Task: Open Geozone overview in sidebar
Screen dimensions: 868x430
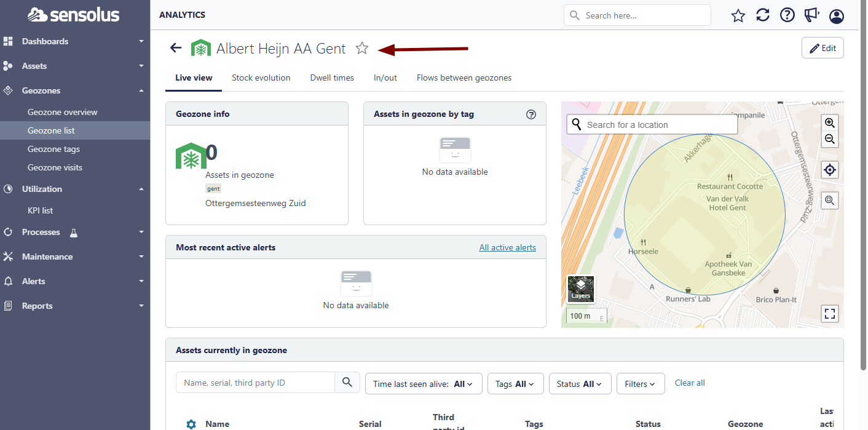Action: (63, 112)
